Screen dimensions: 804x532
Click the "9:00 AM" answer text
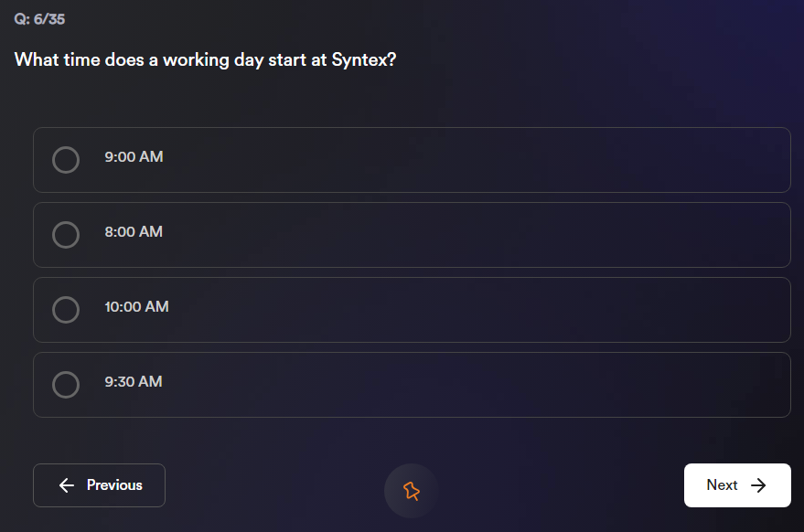point(134,157)
